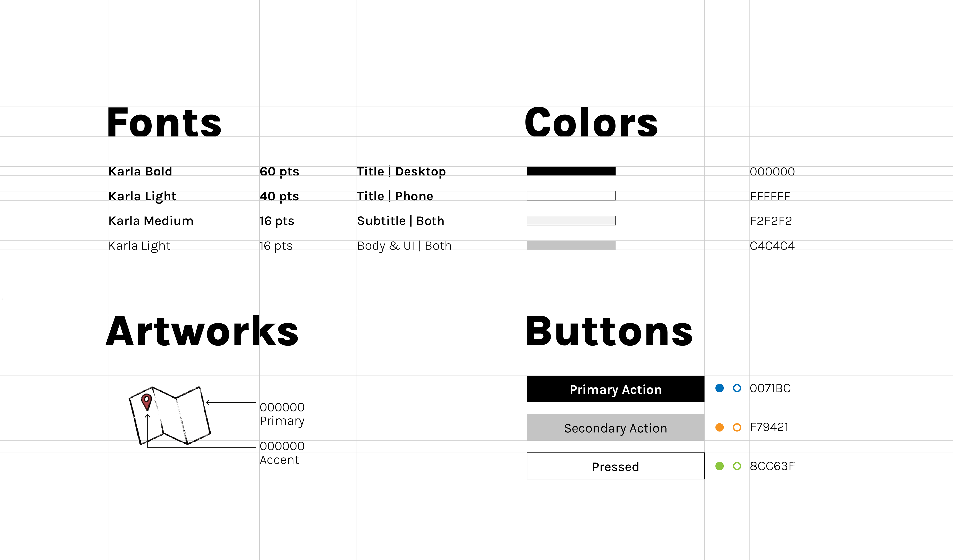This screenshot has width=953, height=560.
Task: Click the outlined Pressed button
Action: 615,466
